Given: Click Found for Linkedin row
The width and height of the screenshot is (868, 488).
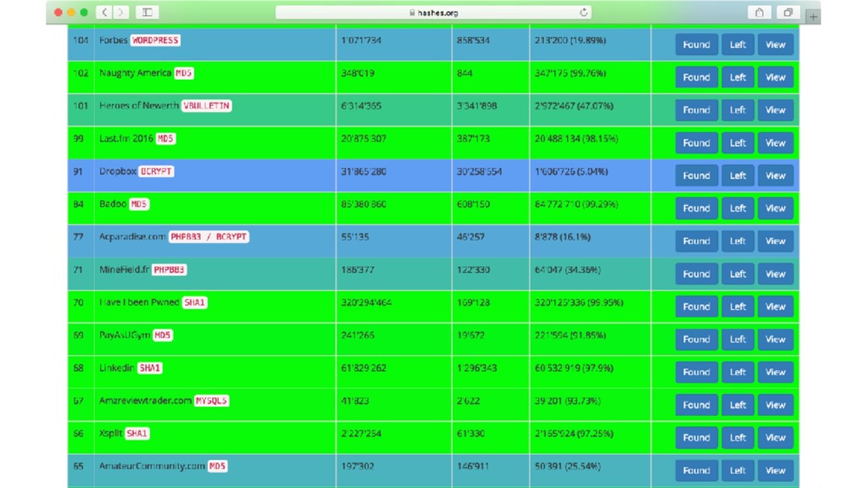Looking at the screenshot, I should coord(697,372).
